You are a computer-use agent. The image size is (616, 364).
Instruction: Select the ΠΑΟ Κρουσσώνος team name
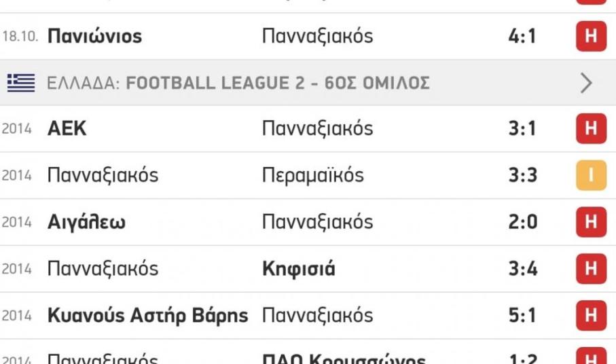point(344,359)
